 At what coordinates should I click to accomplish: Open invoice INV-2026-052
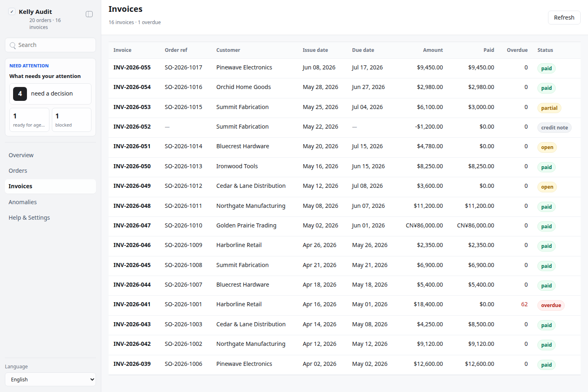(x=132, y=127)
